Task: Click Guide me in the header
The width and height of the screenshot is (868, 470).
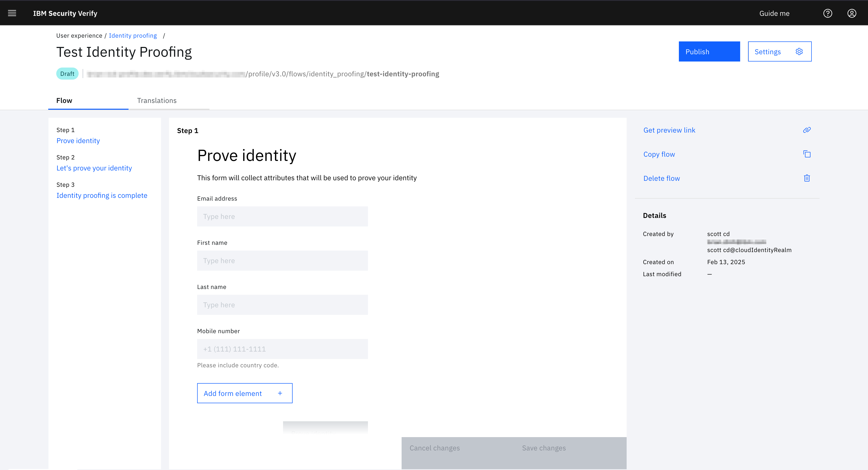Action: pos(774,14)
